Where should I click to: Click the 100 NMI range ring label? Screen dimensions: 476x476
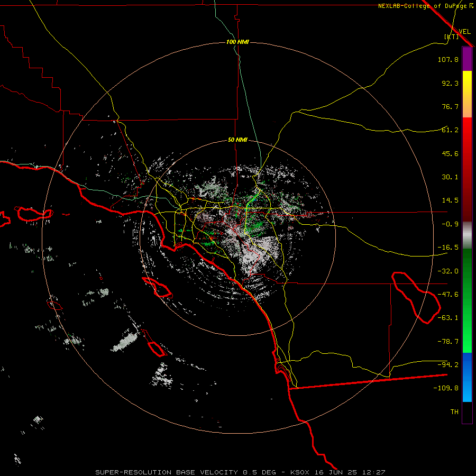click(237, 42)
